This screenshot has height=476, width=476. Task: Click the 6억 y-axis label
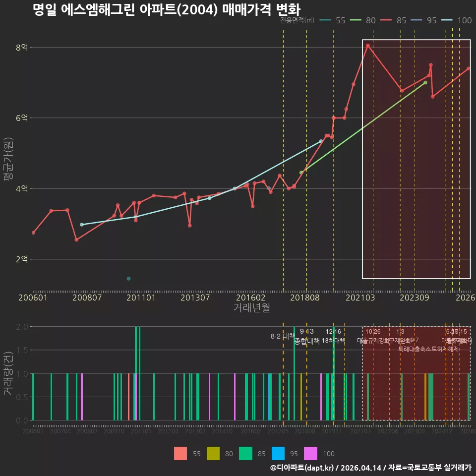[22, 118]
